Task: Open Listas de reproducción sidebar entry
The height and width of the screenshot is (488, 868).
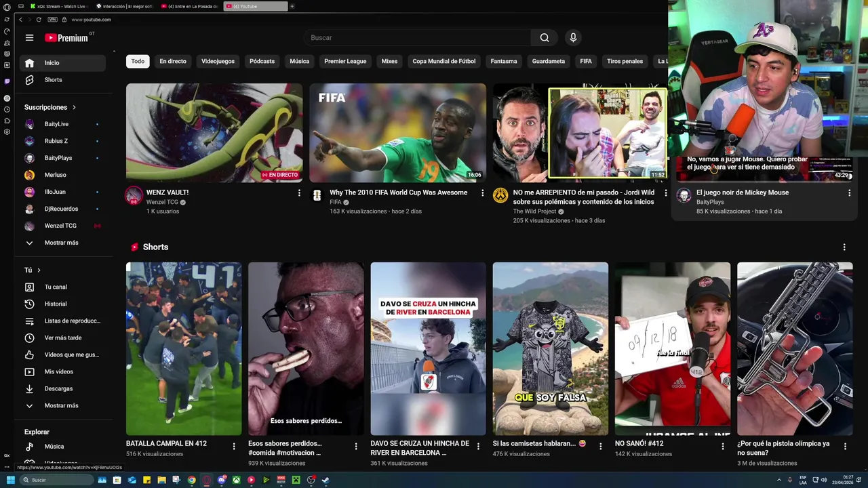Action: pyautogui.click(x=62, y=321)
